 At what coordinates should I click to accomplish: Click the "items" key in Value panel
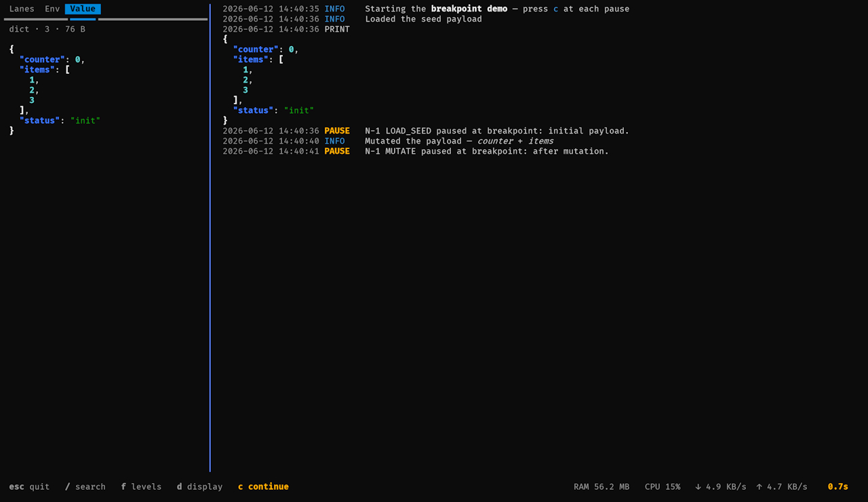[x=37, y=70]
